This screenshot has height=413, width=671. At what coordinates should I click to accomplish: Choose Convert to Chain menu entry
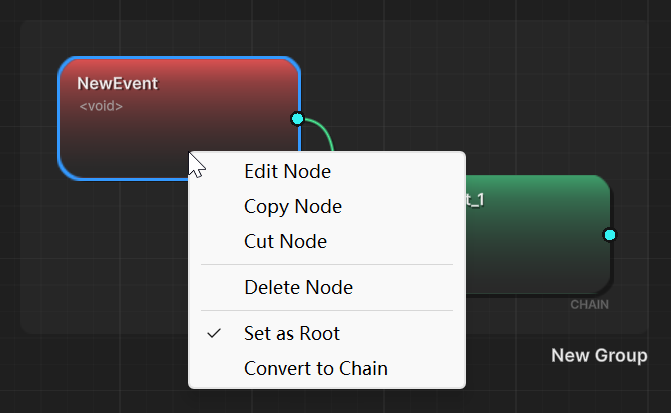pos(315,368)
